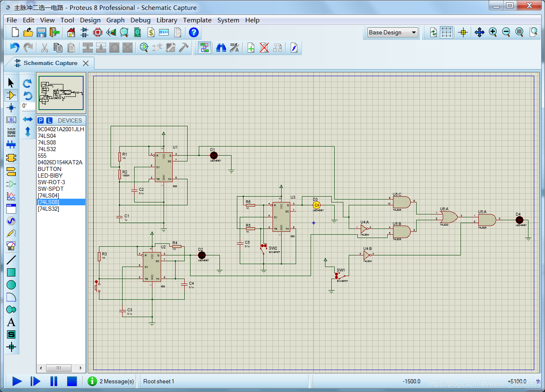Zoom in with the plus magnifier

tap(493, 32)
